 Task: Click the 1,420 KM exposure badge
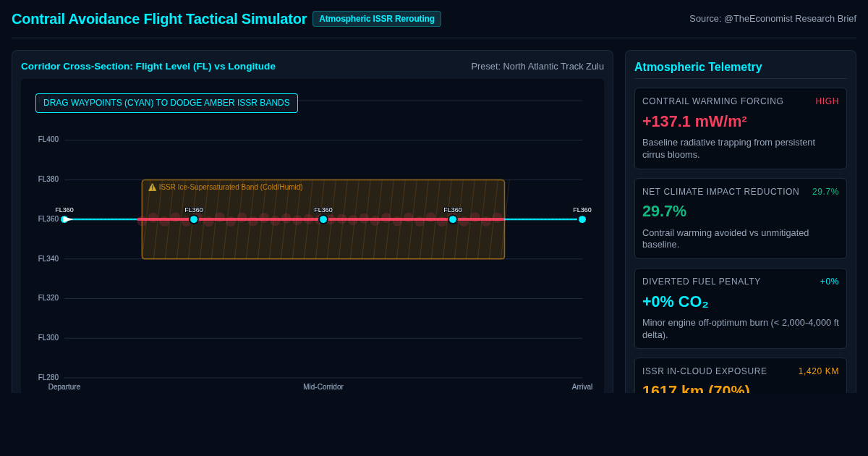[x=818, y=371]
